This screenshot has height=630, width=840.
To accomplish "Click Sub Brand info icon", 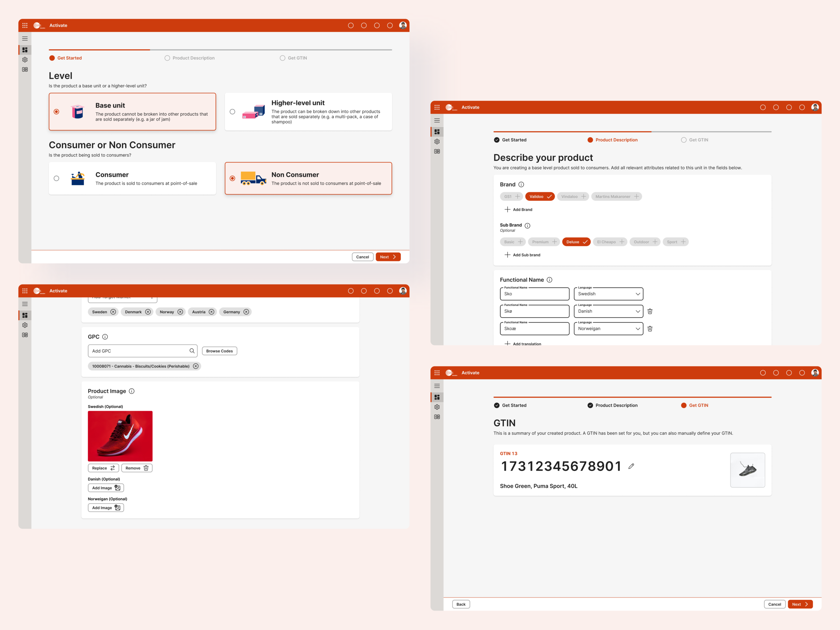I will (528, 225).
